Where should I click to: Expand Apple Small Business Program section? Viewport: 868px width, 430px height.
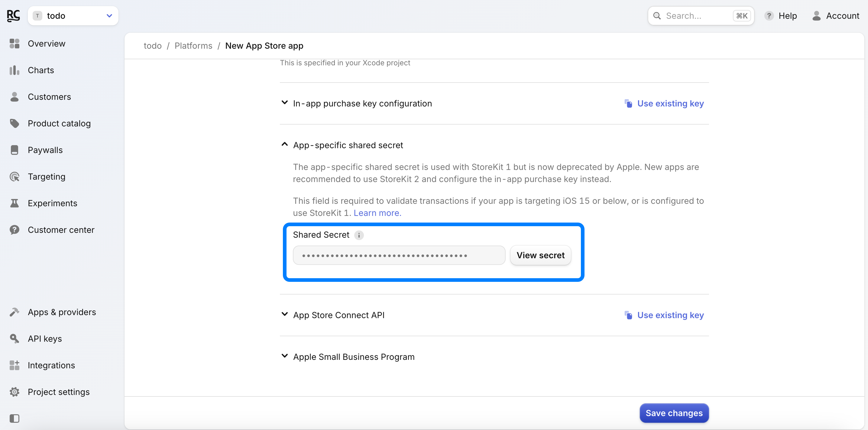click(354, 357)
